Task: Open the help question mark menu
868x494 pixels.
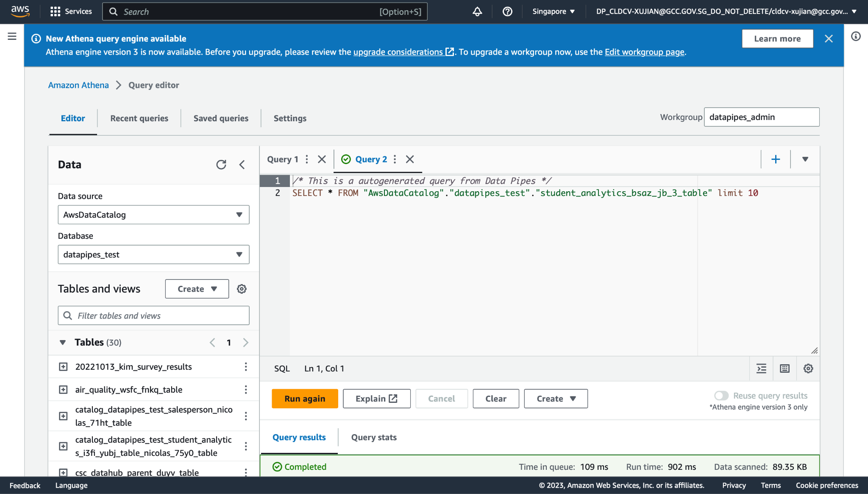Action: pyautogui.click(x=507, y=11)
